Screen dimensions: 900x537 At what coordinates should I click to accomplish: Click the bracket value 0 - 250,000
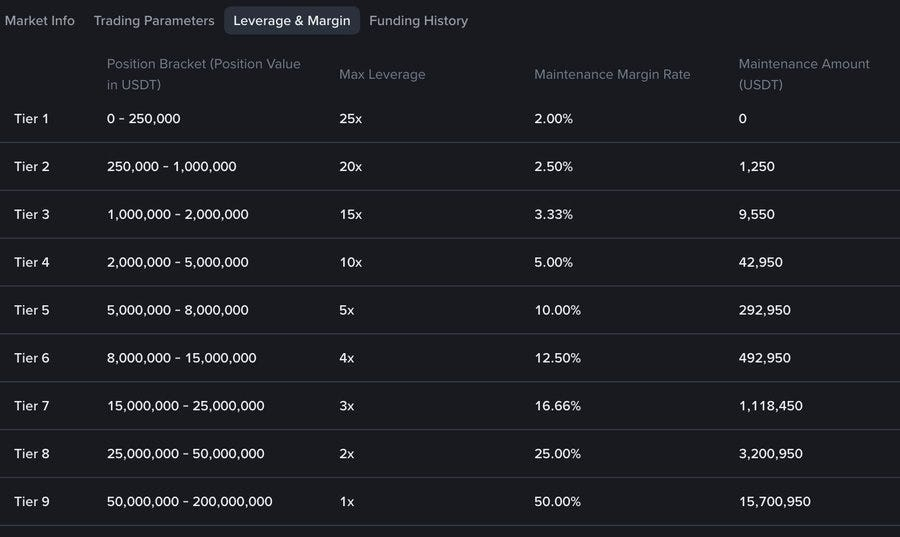[143, 119]
